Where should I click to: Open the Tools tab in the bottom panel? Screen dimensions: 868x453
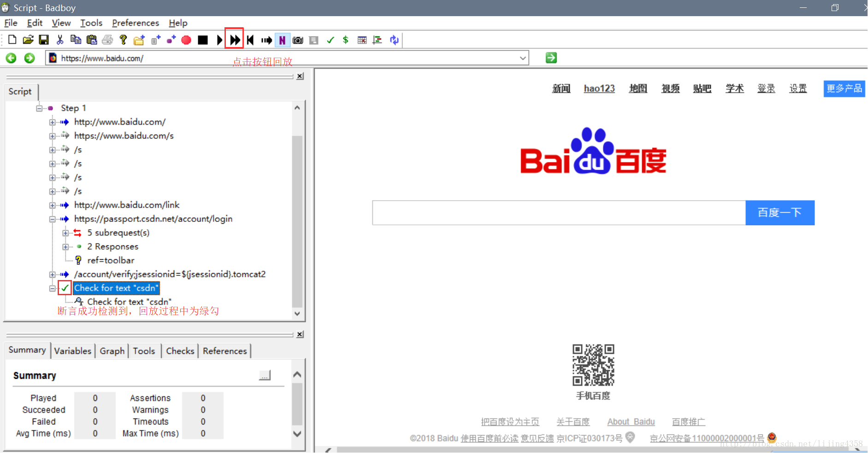pos(144,351)
